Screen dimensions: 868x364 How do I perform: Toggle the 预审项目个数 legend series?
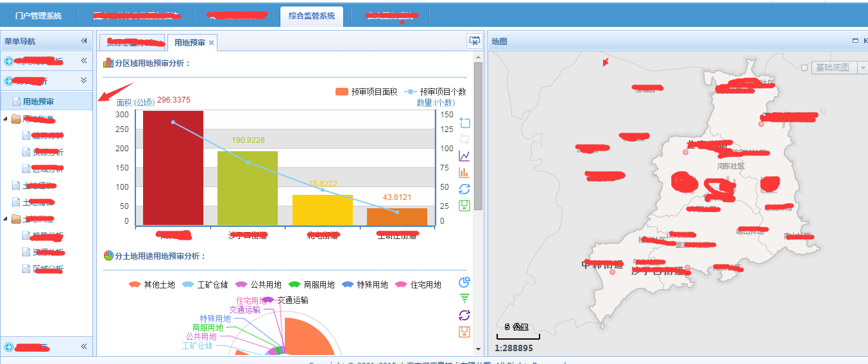coord(435,92)
